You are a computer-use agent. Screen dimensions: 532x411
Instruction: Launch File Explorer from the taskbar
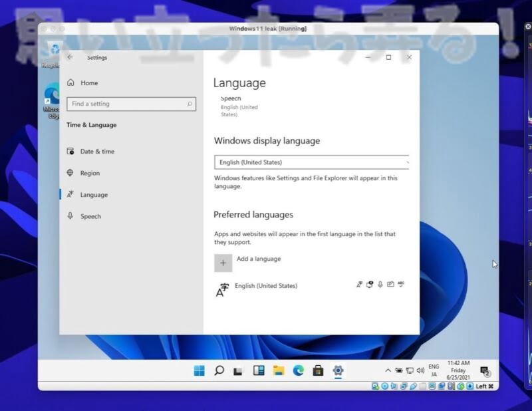coord(279,370)
